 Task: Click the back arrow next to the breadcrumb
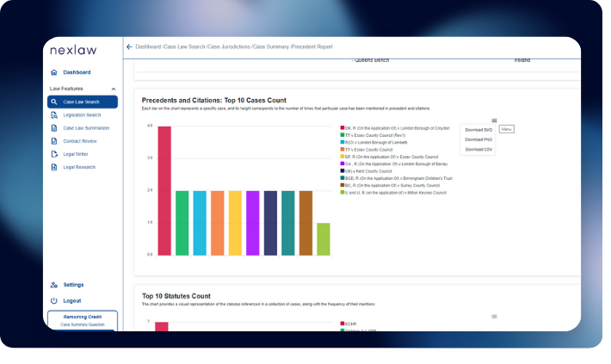(129, 46)
